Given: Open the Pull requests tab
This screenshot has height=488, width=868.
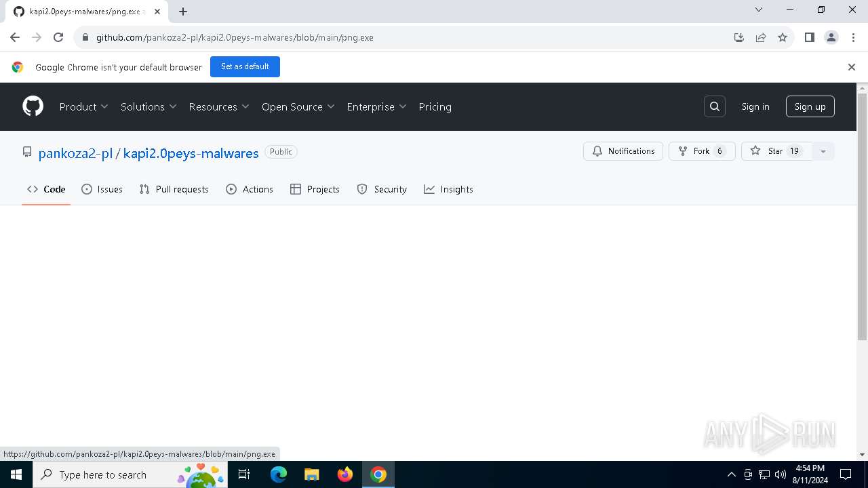Looking at the screenshot, I should click(x=174, y=189).
